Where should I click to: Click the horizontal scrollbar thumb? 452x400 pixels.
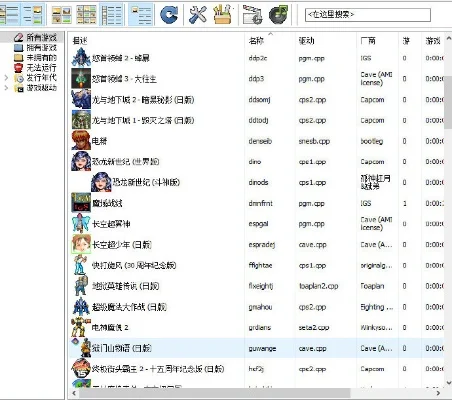pyautogui.click(x=214, y=393)
